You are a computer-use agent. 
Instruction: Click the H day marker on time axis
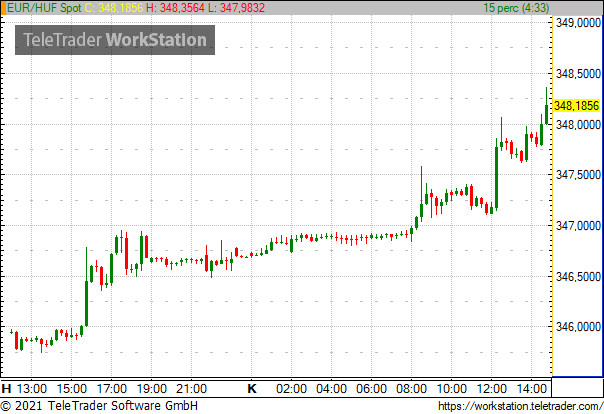pyautogui.click(x=6, y=389)
